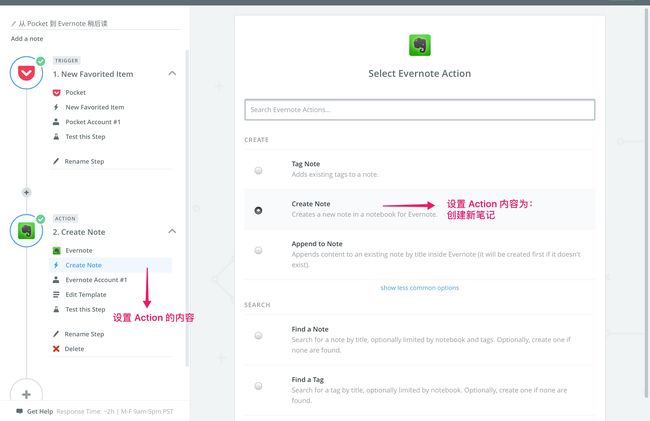Click show less common options link
The width and height of the screenshot is (650, 421).
[420, 288]
